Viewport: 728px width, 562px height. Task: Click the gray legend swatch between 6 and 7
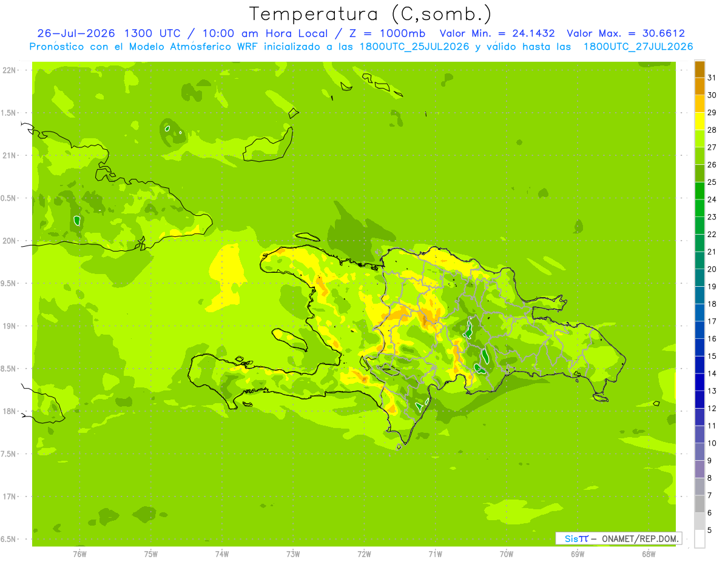pos(699,504)
